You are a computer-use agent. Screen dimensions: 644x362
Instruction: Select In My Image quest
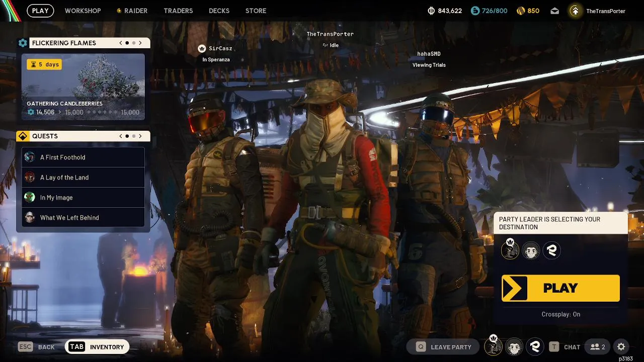pyautogui.click(x=83, y=198)
